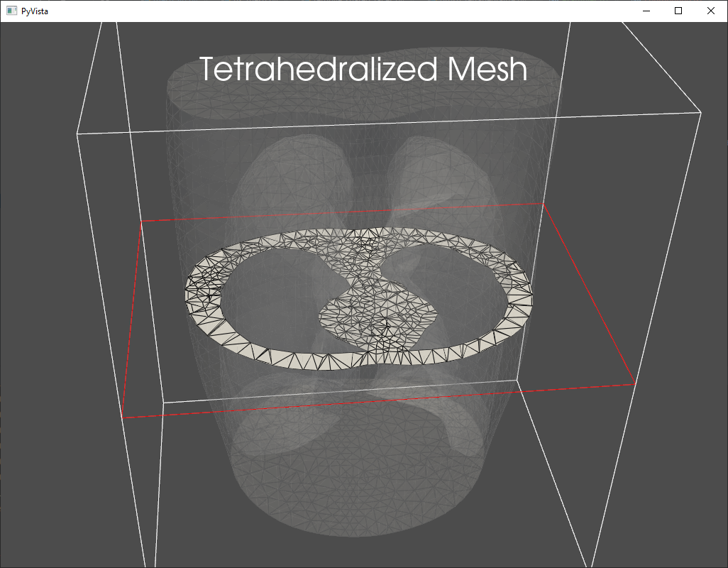The width and height of the screenshot is (728, 568).
Task: Click the PyVista app icon in title bar
Action: [x=11, y=11]
